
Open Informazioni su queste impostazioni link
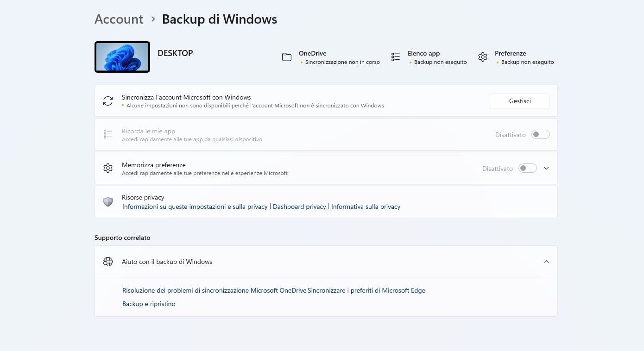(195, 207)
